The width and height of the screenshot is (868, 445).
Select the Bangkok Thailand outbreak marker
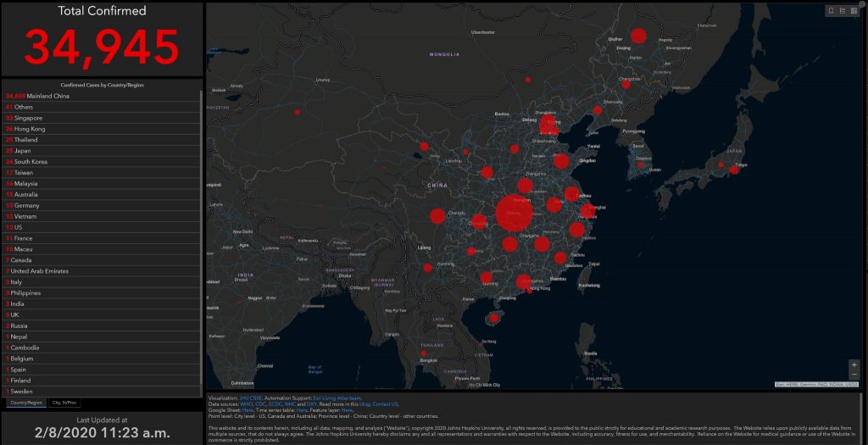pos(424,353)
